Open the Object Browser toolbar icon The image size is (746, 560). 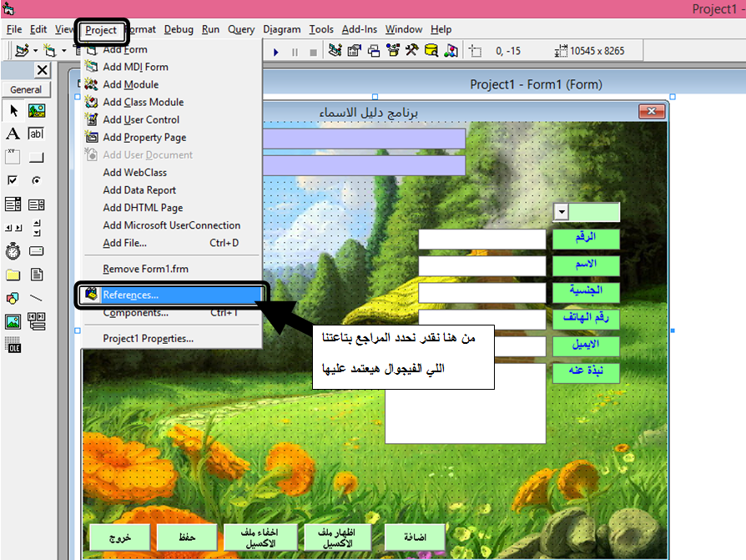pos(393,50)
